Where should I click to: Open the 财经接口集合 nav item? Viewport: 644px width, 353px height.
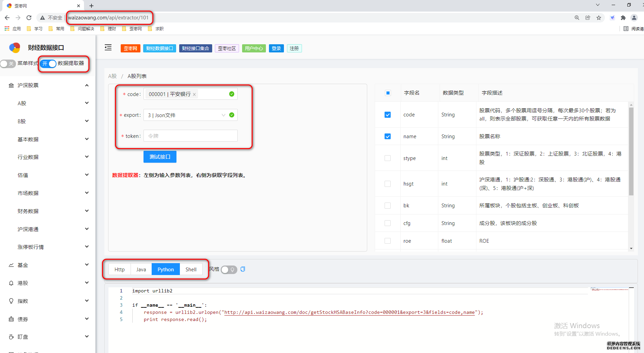point(196,48)
